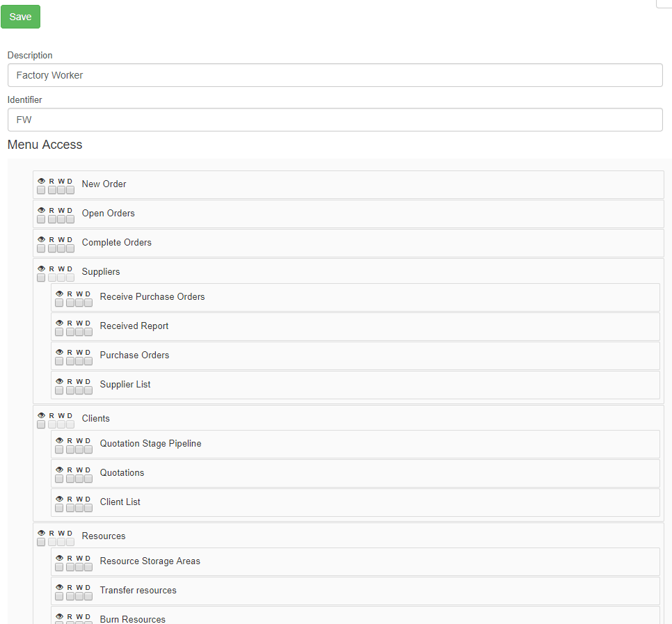The image size is (672, 624).
Task: Tick Write checkbox for Quotation Stage Pipeline
Action: pyautogui.click(x=79, y=449)
